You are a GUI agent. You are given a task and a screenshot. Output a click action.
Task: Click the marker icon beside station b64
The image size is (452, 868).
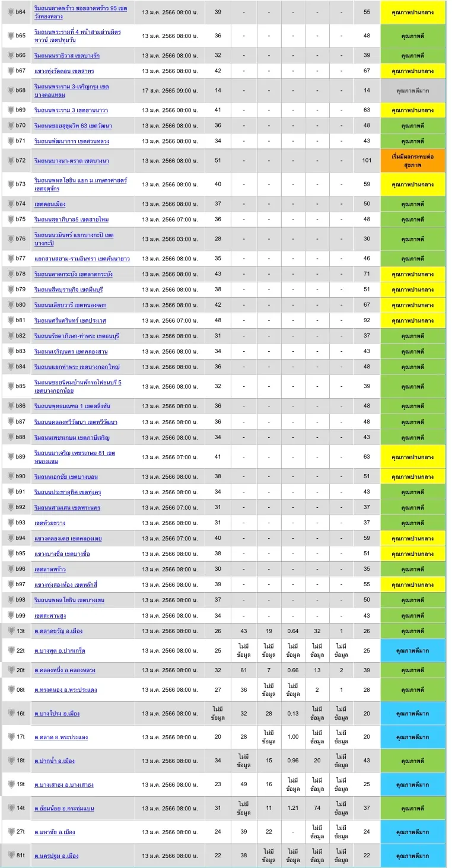click(x=11, y=12)
